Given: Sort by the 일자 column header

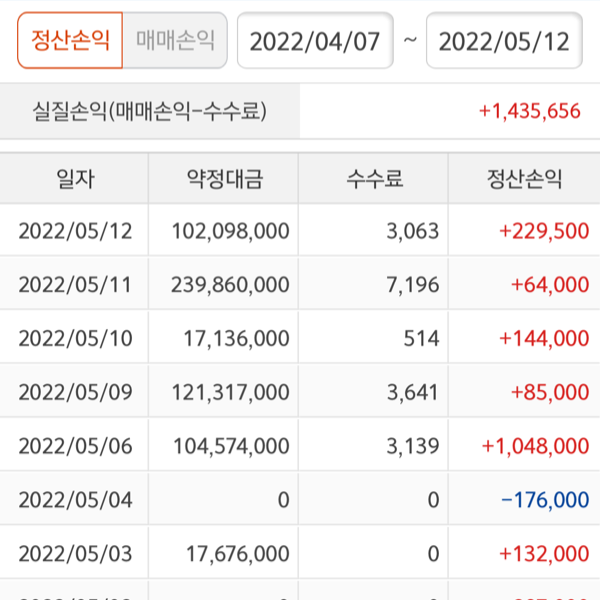Looking at the screenshot, I should pyautogui.click(x=75, y=180).
